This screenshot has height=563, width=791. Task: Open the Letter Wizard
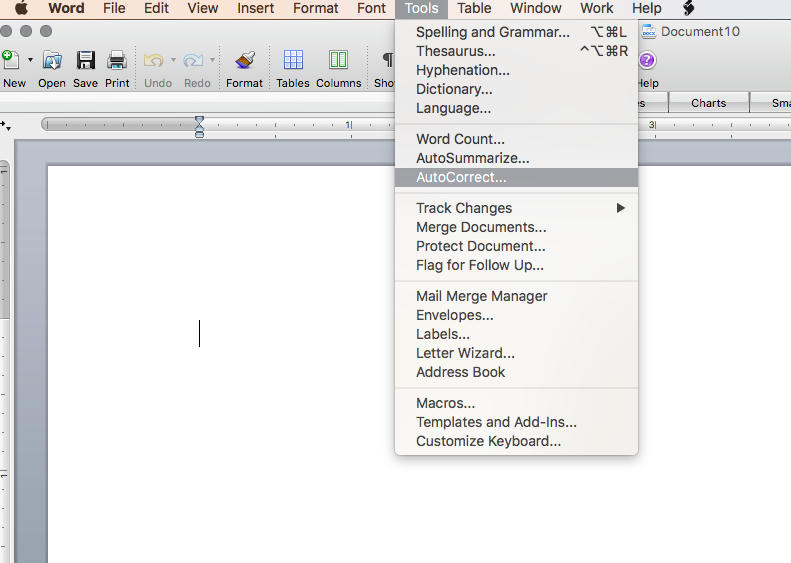517,353
